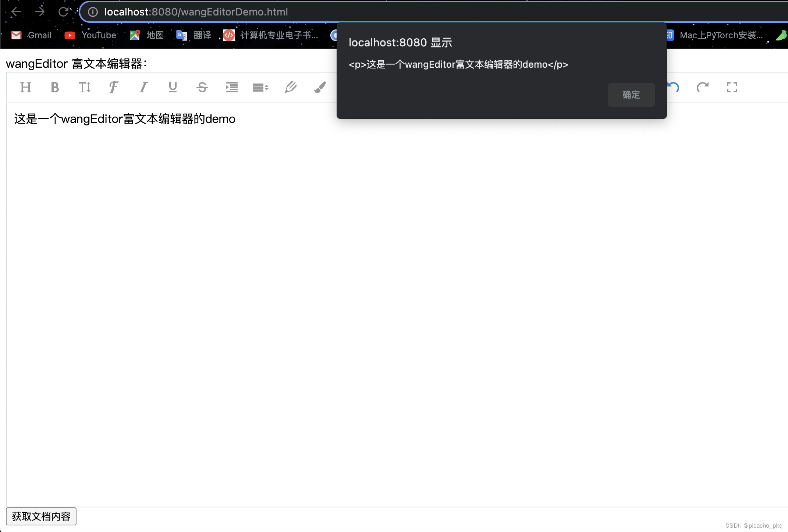Toggle Underline formatting
The height and width of the screenshot is (532, 788).
173,88
